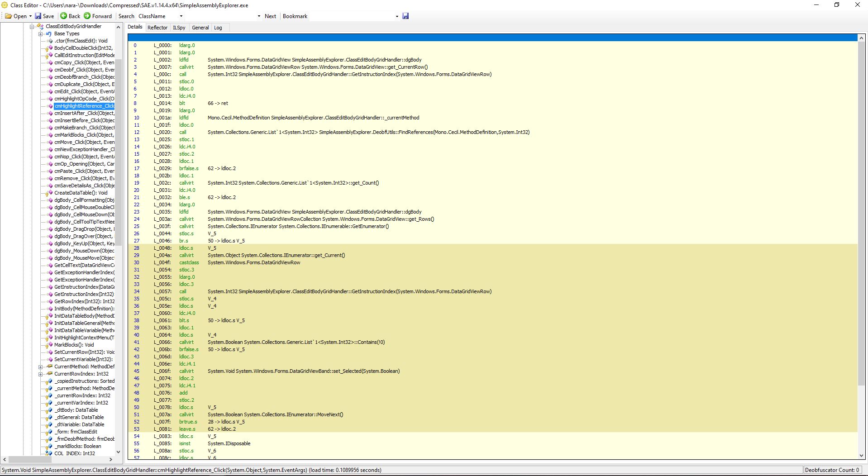Click the cmHighlightReference_Click method icon
This screenshot has height=476, width=868.
50,106
